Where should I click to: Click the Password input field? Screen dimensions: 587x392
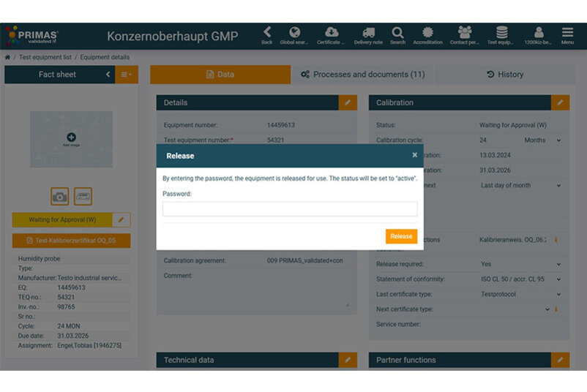pos(290,209)
